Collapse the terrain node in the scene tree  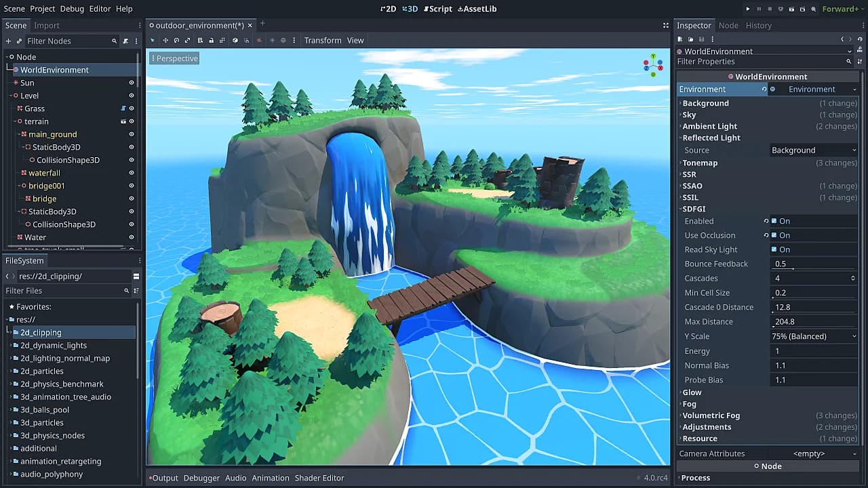pos(15,121)
